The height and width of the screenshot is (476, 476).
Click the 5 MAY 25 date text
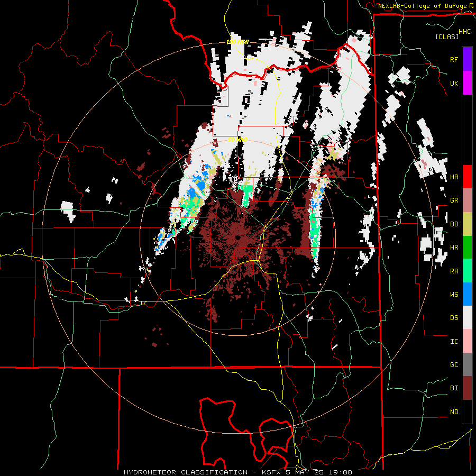(305, 472)
